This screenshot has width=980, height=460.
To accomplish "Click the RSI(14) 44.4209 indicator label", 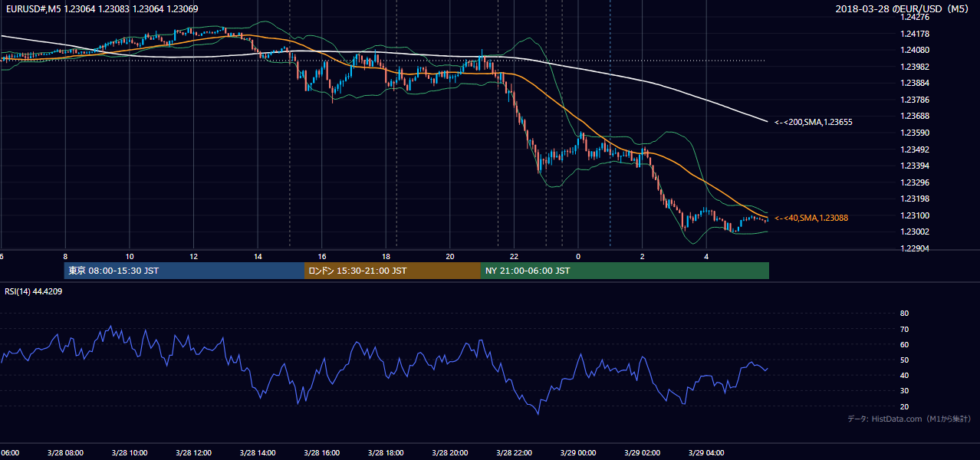I will coord(34,291).
